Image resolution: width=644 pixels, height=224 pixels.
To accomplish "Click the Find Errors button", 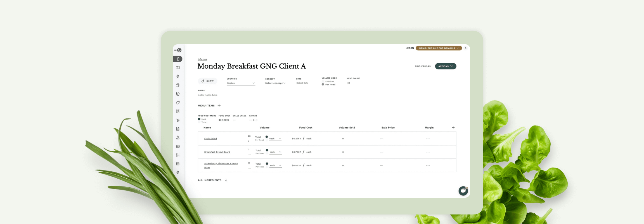I will [x=423, y=66].
